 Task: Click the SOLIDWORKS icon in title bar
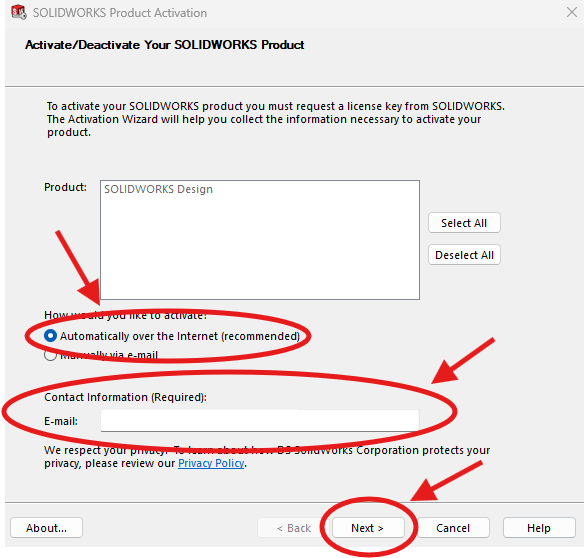(19, 12)
